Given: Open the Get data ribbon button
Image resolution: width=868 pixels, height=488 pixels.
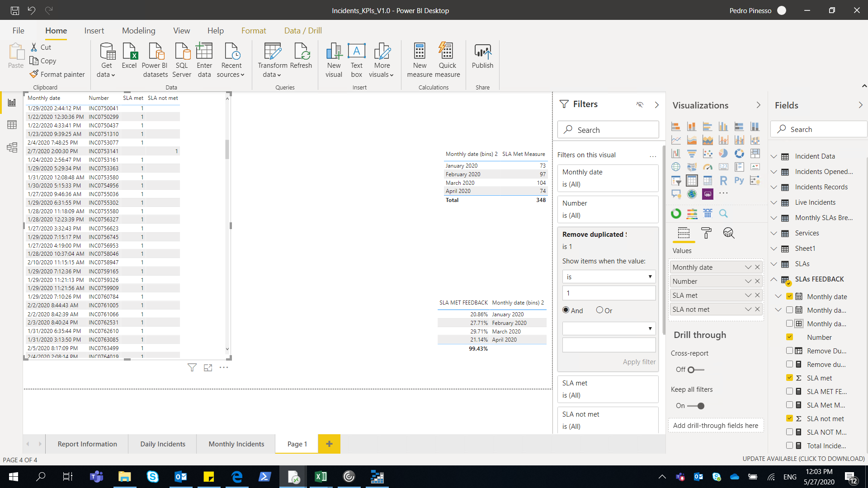Looking at the screenshot, I should [107, 60].
